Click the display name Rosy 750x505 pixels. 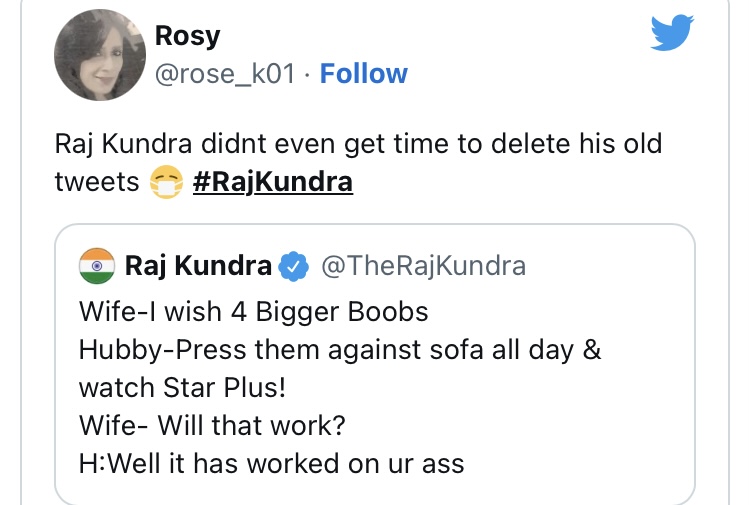point(187,36)
